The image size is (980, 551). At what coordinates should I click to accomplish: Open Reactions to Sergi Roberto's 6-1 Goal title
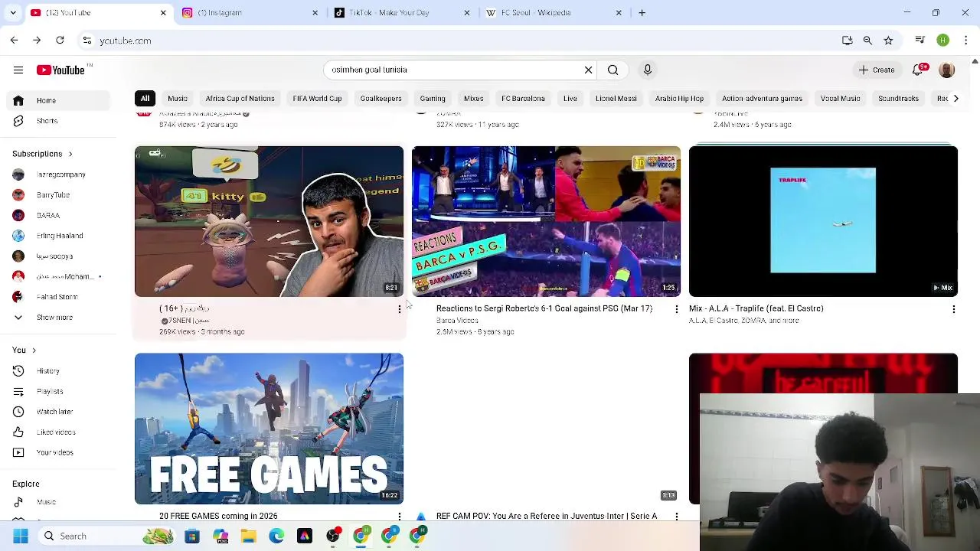tap(544, 308)
